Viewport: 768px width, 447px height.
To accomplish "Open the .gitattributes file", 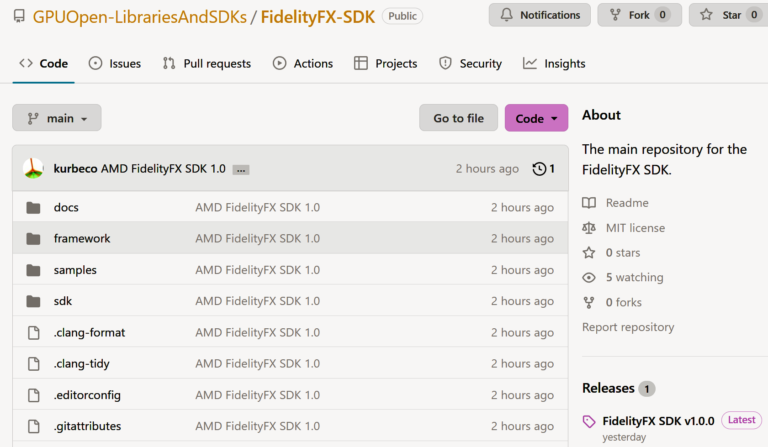I will click(87, 426).
